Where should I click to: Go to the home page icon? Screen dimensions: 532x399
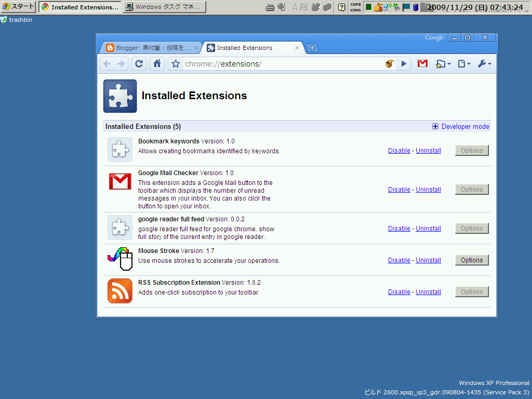pos(157,64)
